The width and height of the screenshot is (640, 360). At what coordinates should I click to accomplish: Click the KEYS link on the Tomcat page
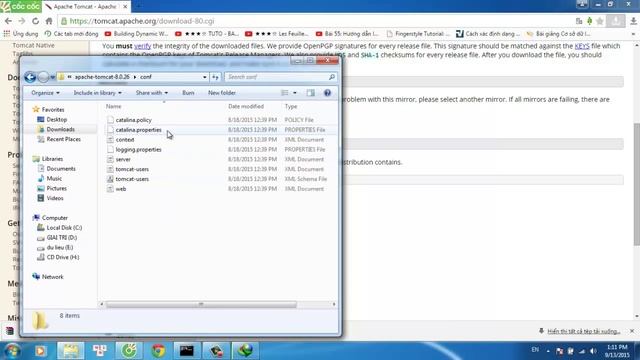[x=582, y=46]
